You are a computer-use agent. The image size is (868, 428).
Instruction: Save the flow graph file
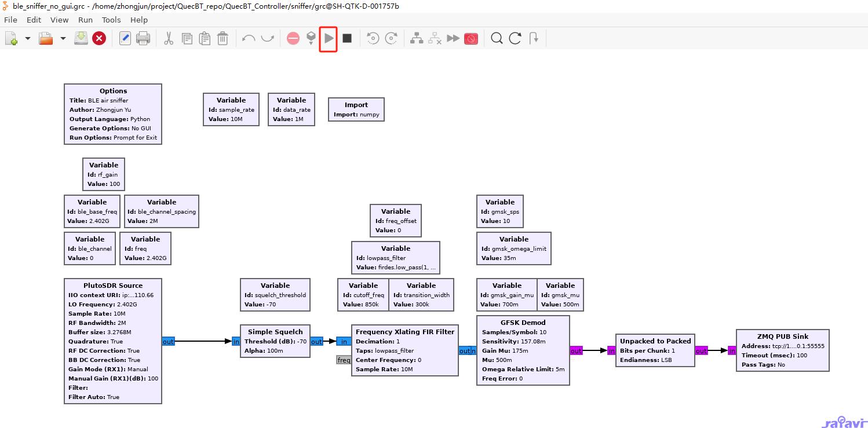tap(81, 39)
